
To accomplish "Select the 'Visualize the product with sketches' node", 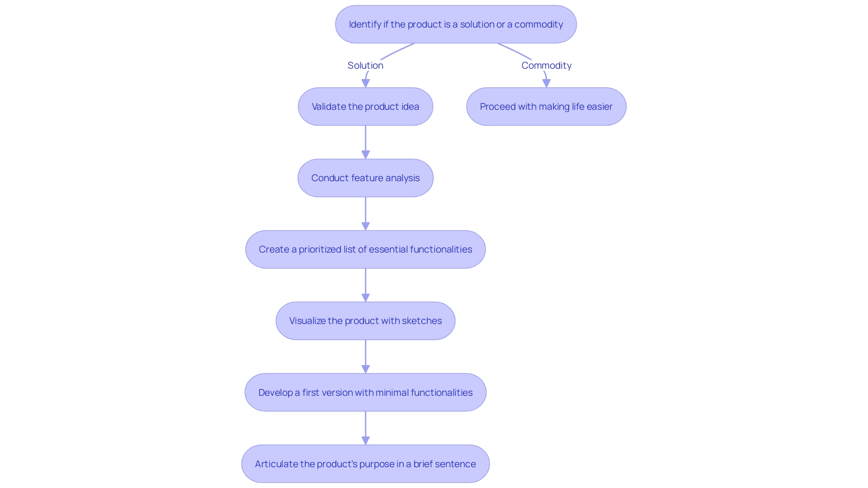I will pos(367,320).
